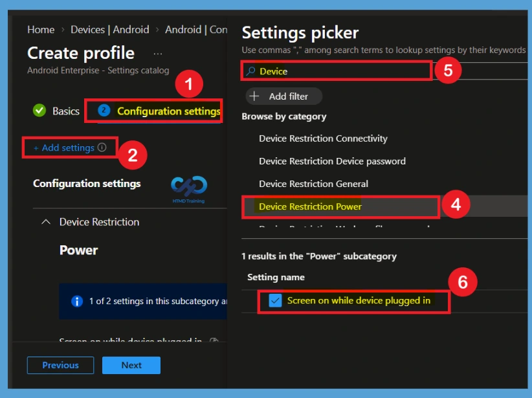Click the Power subcategory heading
Image resolution: width=532 pixels, height=398 pixels.
pos(78,250)
